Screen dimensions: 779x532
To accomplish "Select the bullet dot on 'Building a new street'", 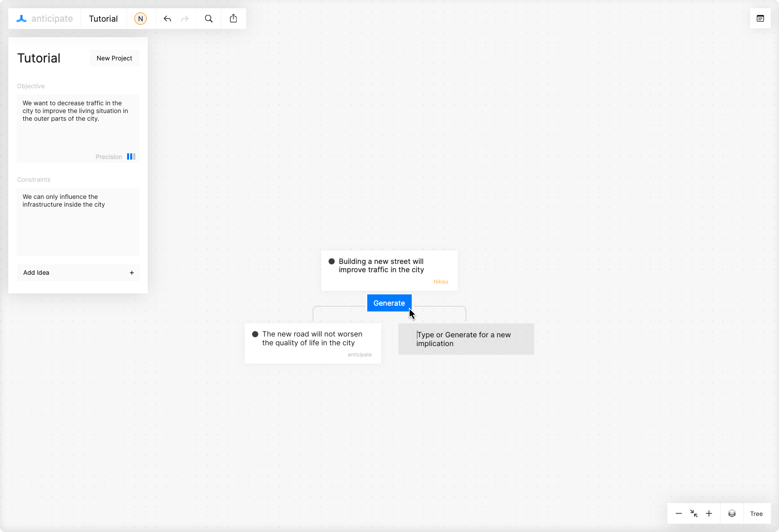I will (x=332, y=261).
